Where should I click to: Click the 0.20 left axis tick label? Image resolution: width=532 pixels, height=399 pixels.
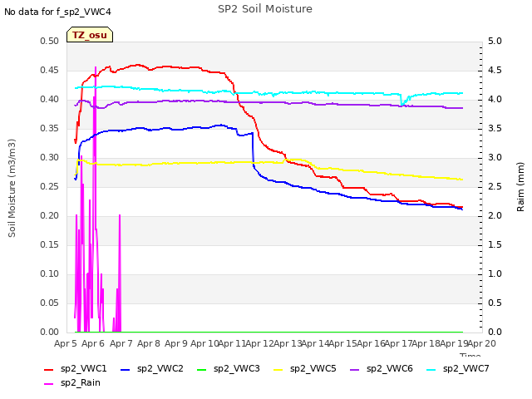tap(50, 216)
